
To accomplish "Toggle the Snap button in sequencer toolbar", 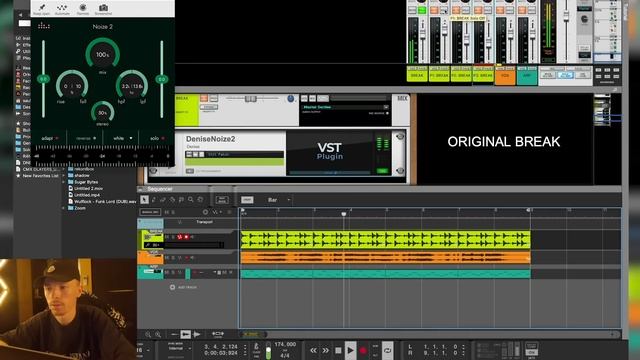I will point(247,200).
